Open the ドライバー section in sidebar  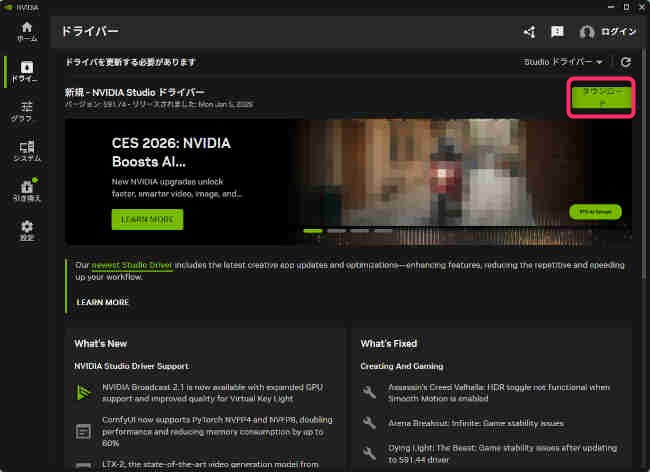pos(25,72)
